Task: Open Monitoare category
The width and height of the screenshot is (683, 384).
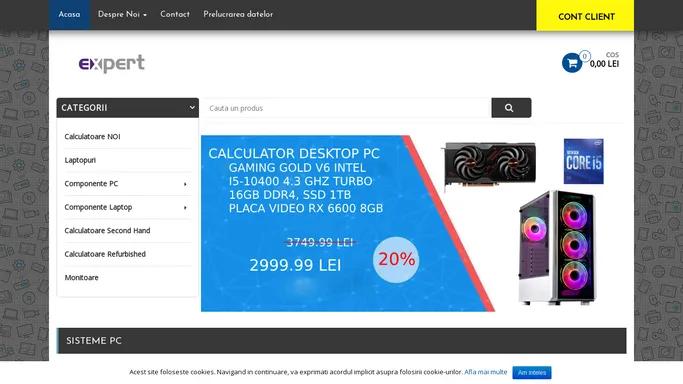Action: [x=81, y=278]
